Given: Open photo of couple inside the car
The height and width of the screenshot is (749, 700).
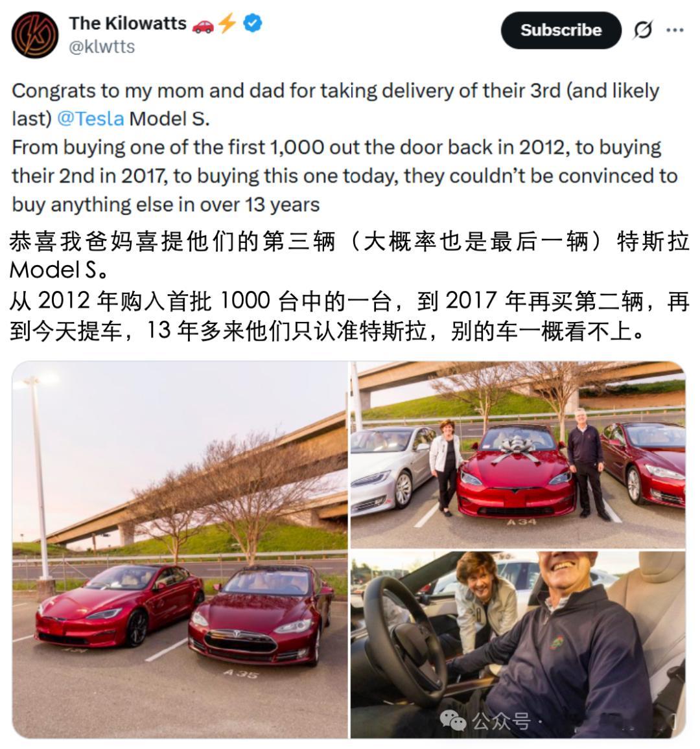Looking at the screenshot, I should point(518,645).
